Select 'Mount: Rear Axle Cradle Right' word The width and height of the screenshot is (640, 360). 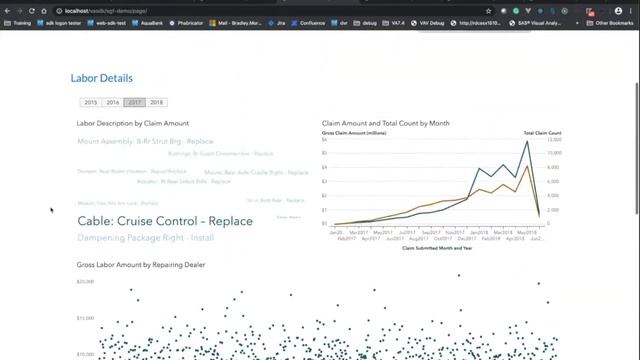click(256, 173)
